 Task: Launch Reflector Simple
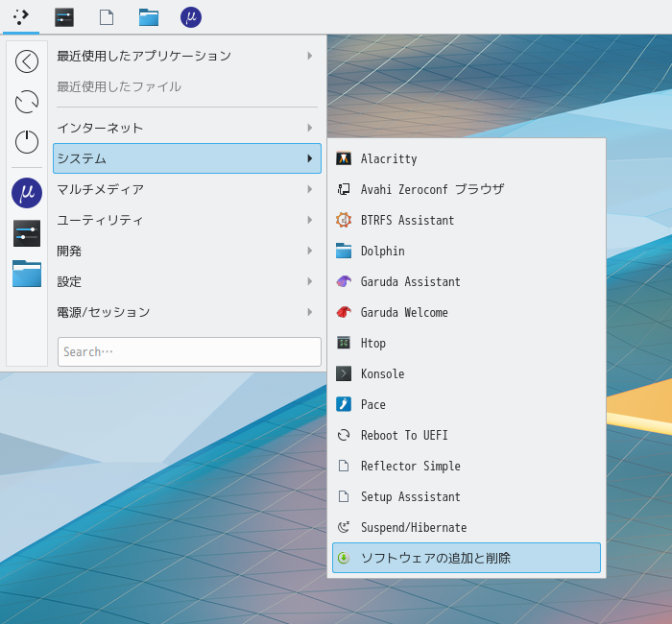tap(467, 466)
